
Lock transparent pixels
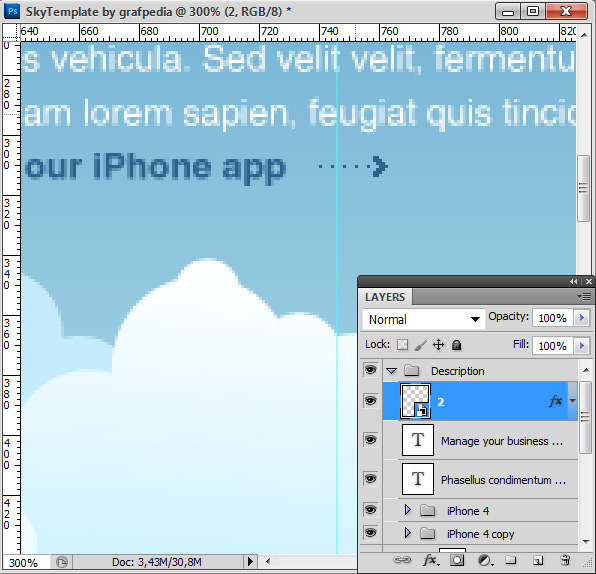403,345
